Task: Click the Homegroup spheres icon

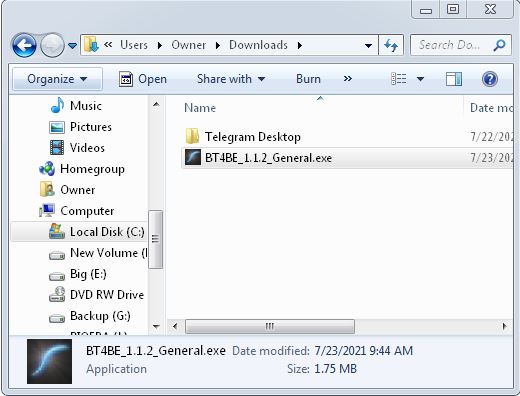Action: click(47, 169)
